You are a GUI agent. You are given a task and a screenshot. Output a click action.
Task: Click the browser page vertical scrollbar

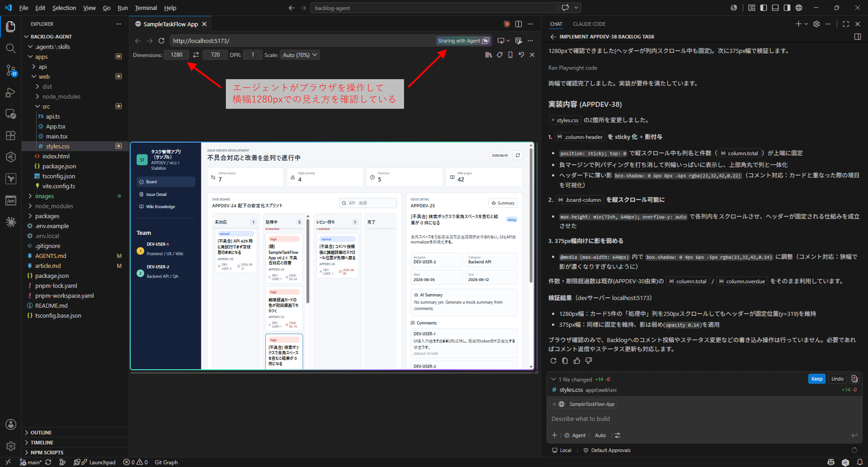531,216
